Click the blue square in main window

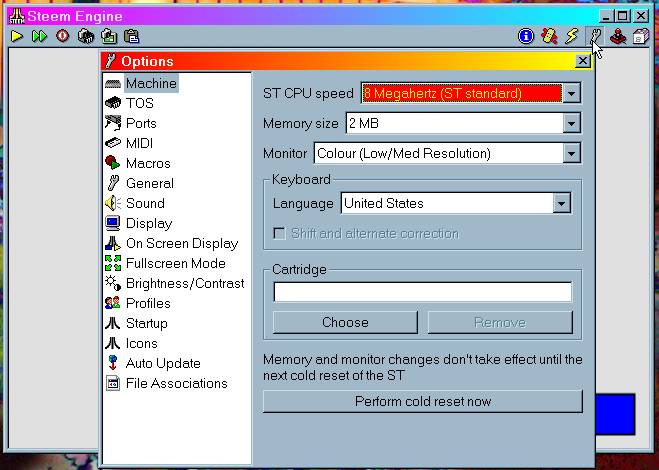(615, 414)
